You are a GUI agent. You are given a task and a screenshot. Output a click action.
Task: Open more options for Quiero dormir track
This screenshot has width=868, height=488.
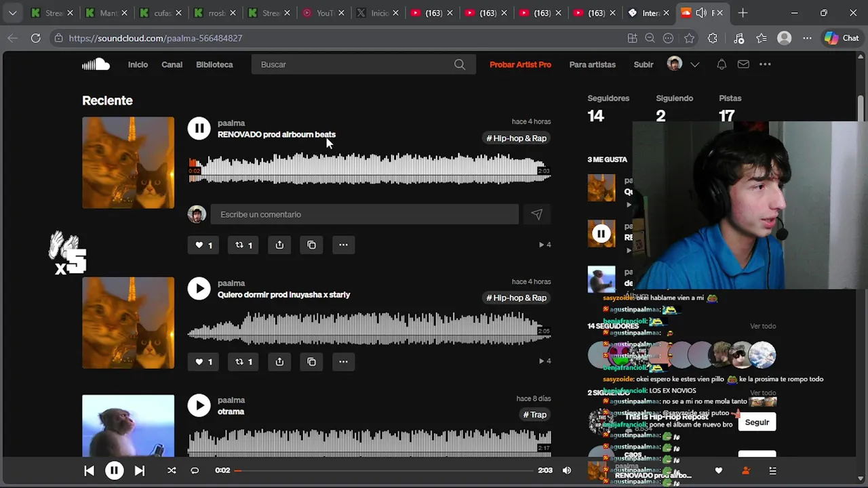tap(343, 361)
